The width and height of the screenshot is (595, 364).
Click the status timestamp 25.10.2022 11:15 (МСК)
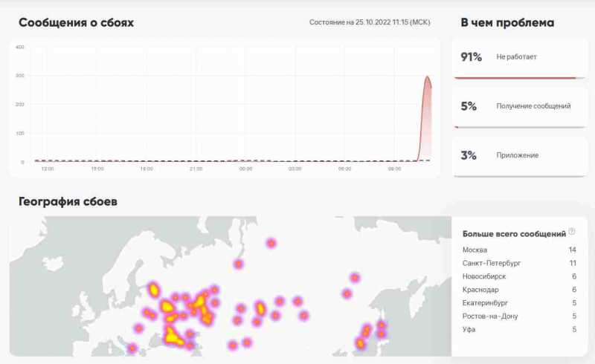coord(370,22)
